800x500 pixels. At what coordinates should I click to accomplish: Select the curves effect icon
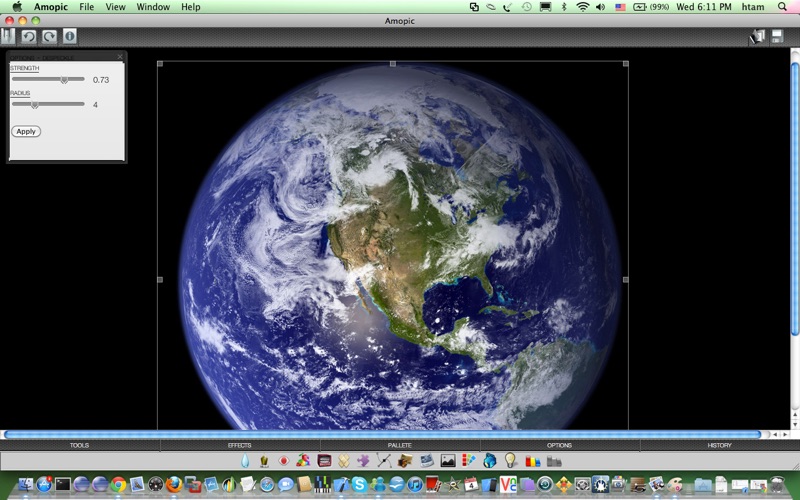pos(384,461)
